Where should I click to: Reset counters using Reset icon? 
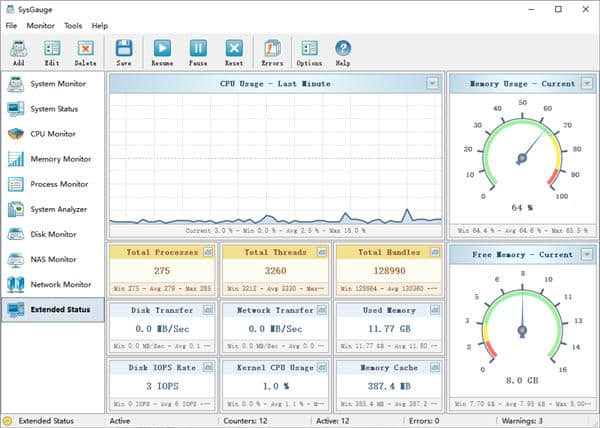234,51
